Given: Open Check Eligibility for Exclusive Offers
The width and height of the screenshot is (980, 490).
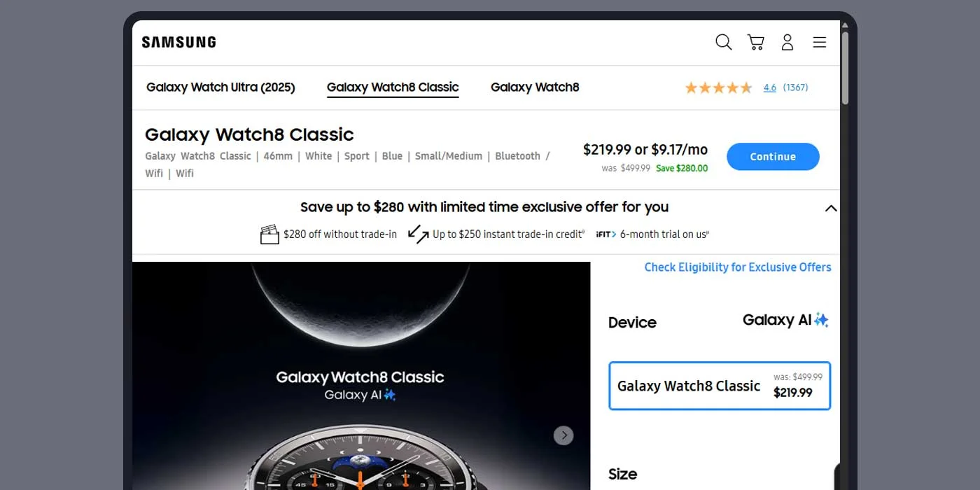Looking at the screenshot, I should [x=738, y=267].
